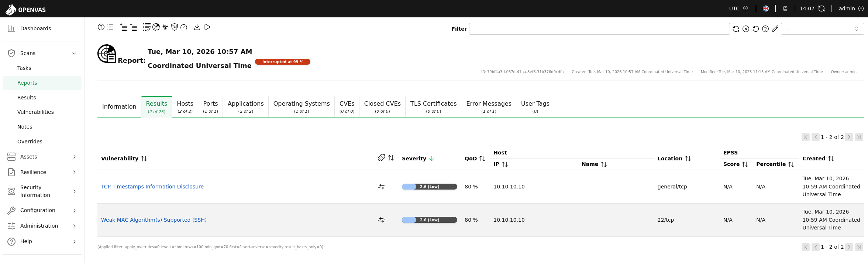The height and width of the screenshot is (269, 868).
Task: Click the Weak MAC row solution-type icon
Action: point(382,220)
